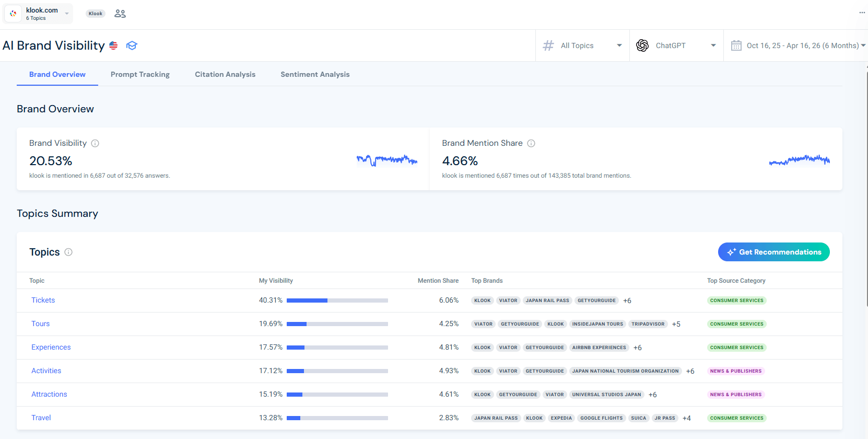
Task: Open the Attractions topic link
Action: tap(49, 394)
